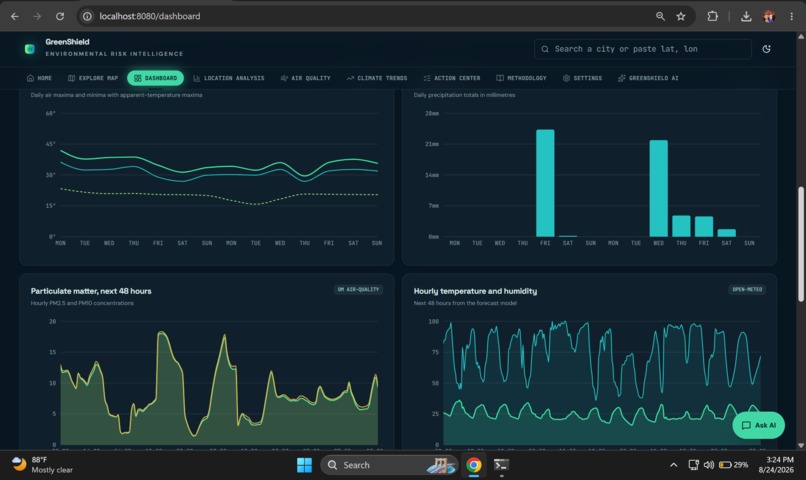Viewport: 806px width, 480px height.
Task: Click the scrollbar up arrow
Action: coord(800,36)
